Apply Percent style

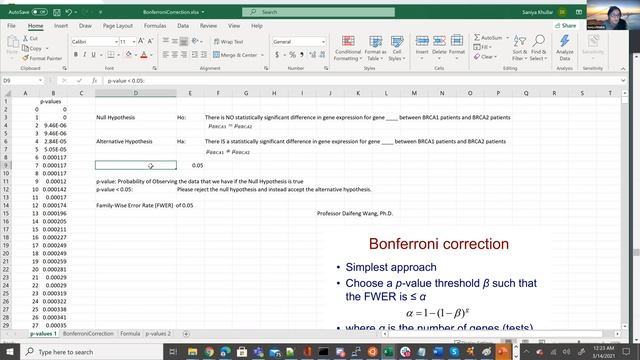pos(292,55)
